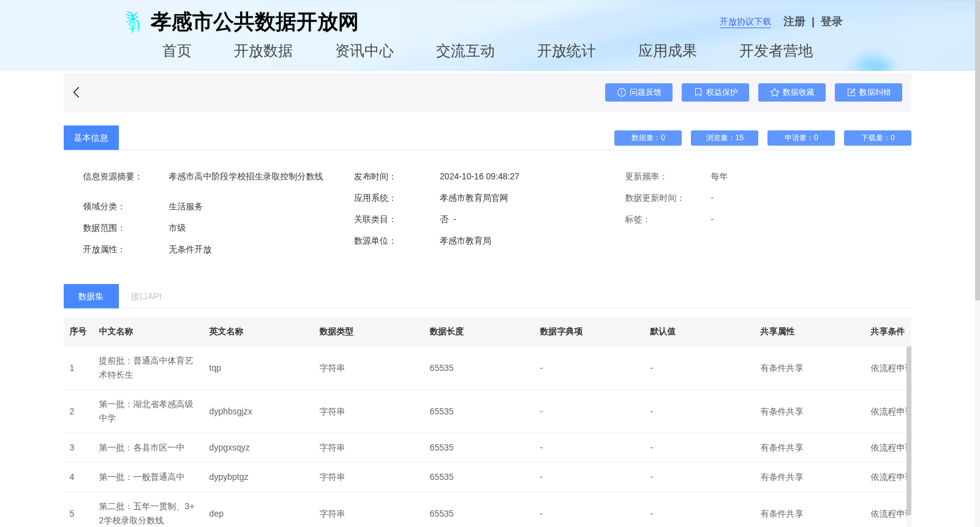Click data source value 孝感市教育局
The width and height of the screenshot is (980, 527).
pos(465,241)
